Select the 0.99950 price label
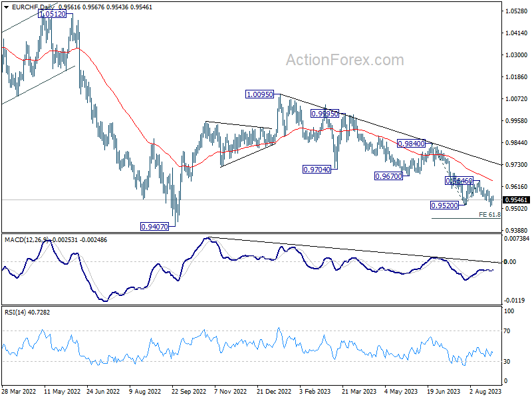Screen dimensions: 532x399 pyautogui.click(x=325, y=114)
